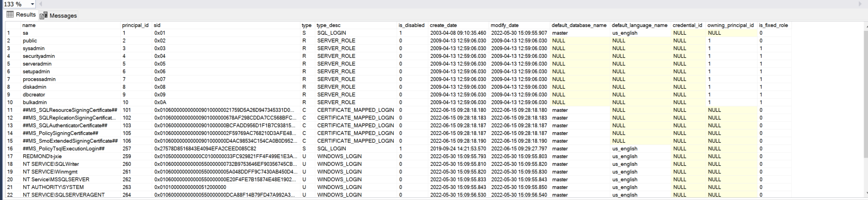Select the 'is_fixed_role' column header
The image size is (868, 200).
[x=774, y=25]
